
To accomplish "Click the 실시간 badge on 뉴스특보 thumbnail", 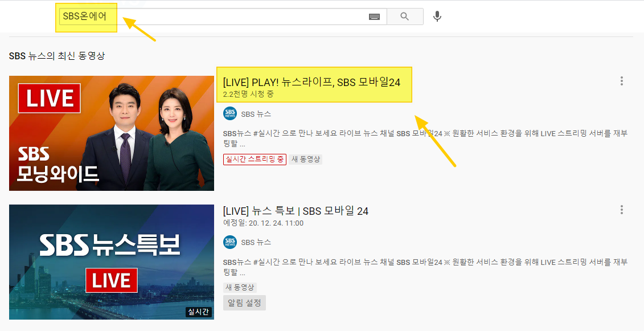I will (199, 312).
